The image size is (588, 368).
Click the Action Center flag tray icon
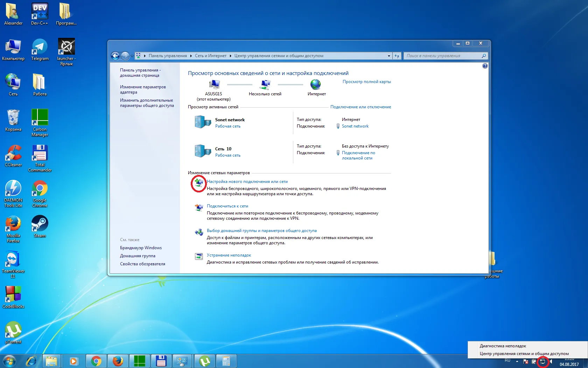(x=525, y=361)
